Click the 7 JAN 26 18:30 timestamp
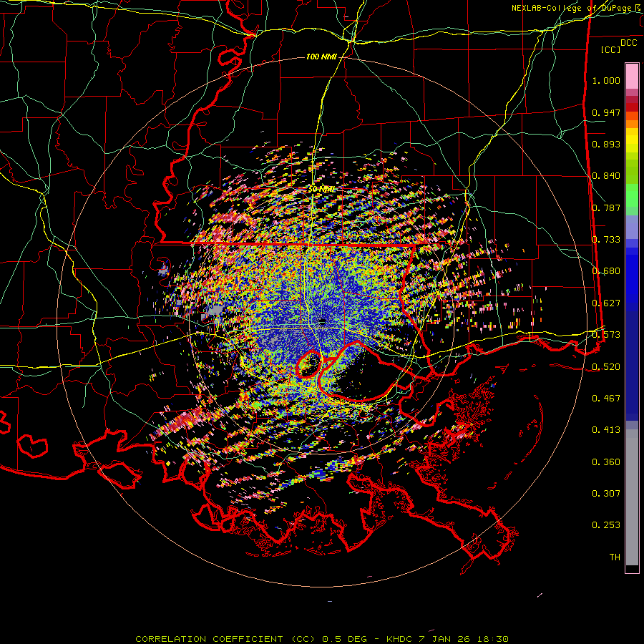Screen dimensions: 644x644 tap(463, 639)
